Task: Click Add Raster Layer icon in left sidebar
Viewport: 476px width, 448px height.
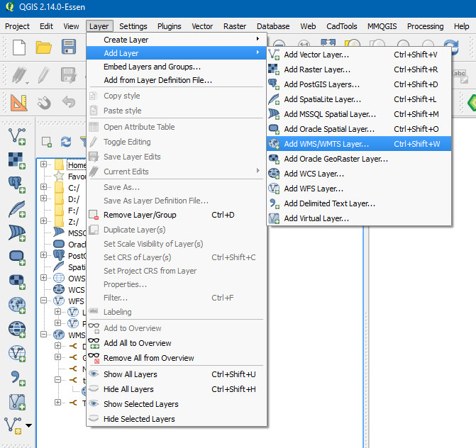Action: click(17, 160)
